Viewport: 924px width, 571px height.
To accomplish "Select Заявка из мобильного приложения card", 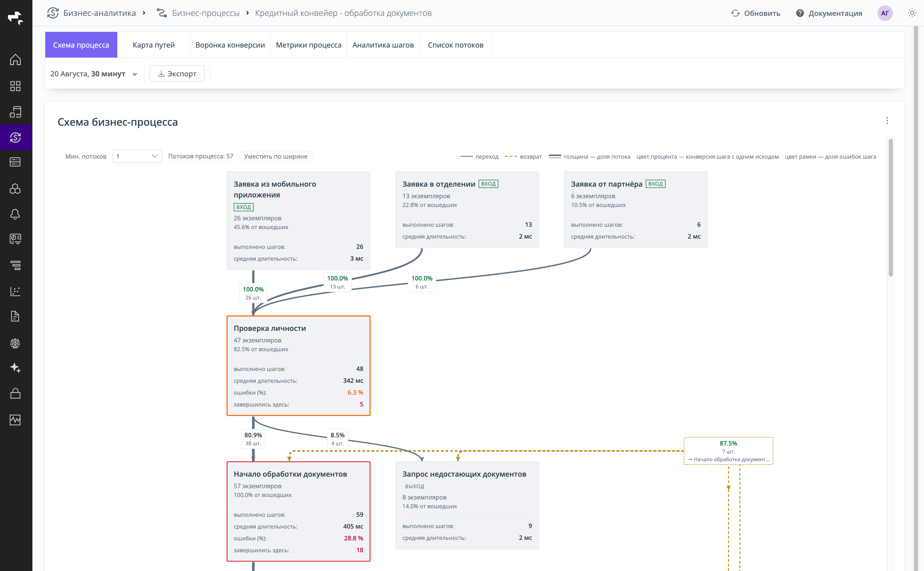I will click(298, 221).
